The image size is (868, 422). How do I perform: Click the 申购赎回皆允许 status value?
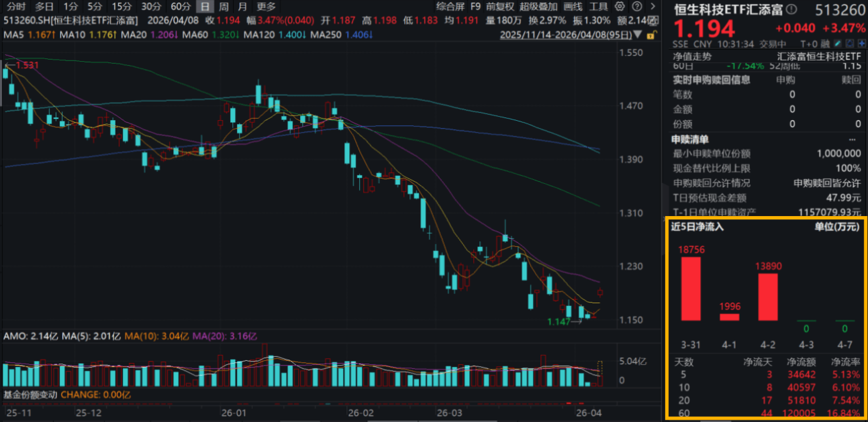827,182
